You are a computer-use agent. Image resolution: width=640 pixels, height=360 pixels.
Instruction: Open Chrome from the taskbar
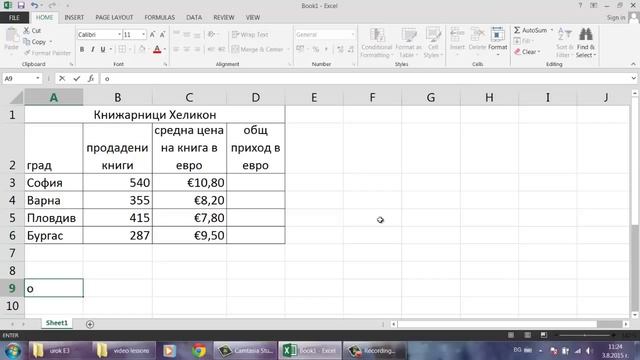pyautogui.click(x=199, y=351)
